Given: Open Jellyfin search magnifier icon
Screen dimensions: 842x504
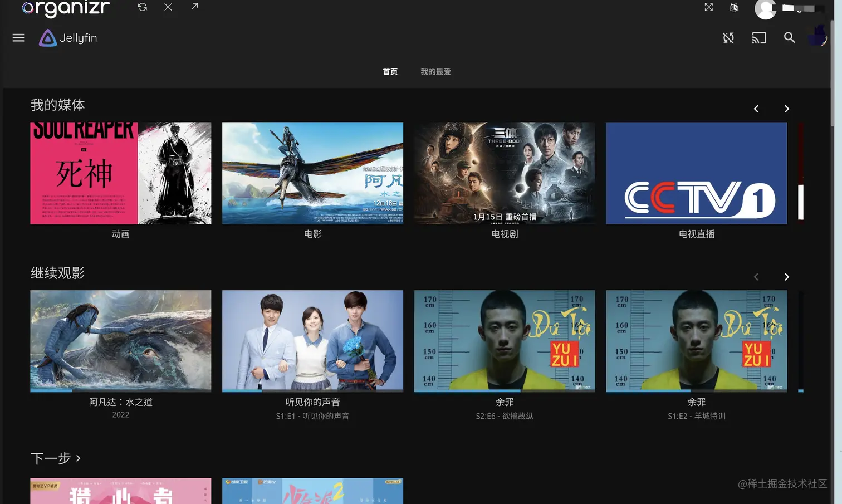Looking at the screenshot, I should (x=789, y=37).
